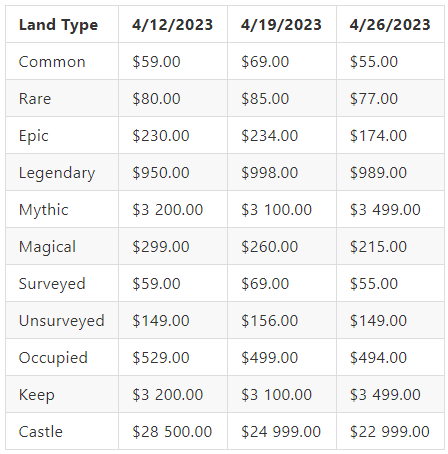448x454 pixels.
Task: Click Occupied price $529.00
Action: pyautogui.click(x=161, y=358)
